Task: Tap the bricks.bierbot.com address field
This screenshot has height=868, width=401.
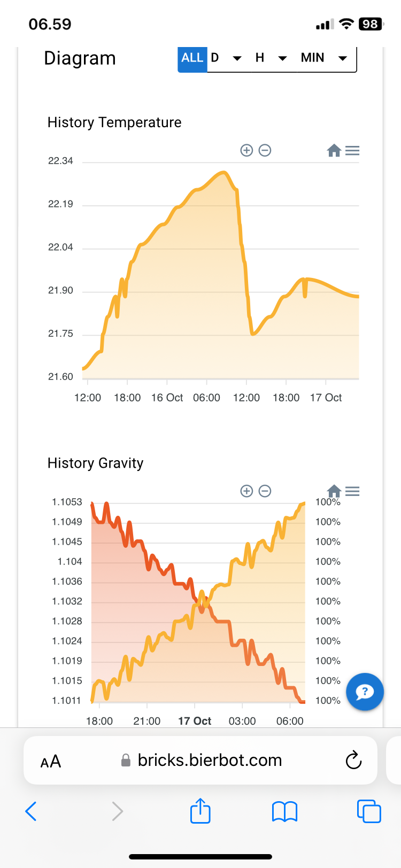Action: [209, 760]
